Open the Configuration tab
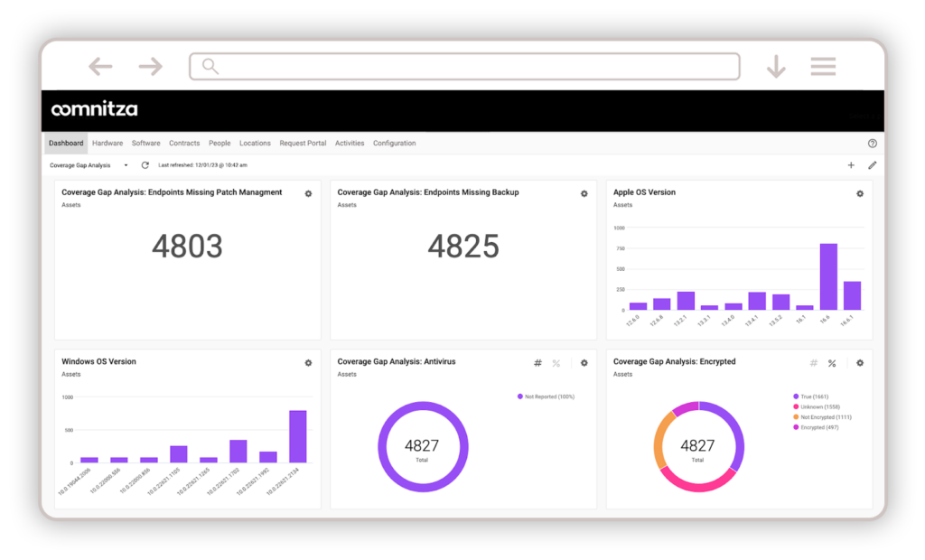 394,144
